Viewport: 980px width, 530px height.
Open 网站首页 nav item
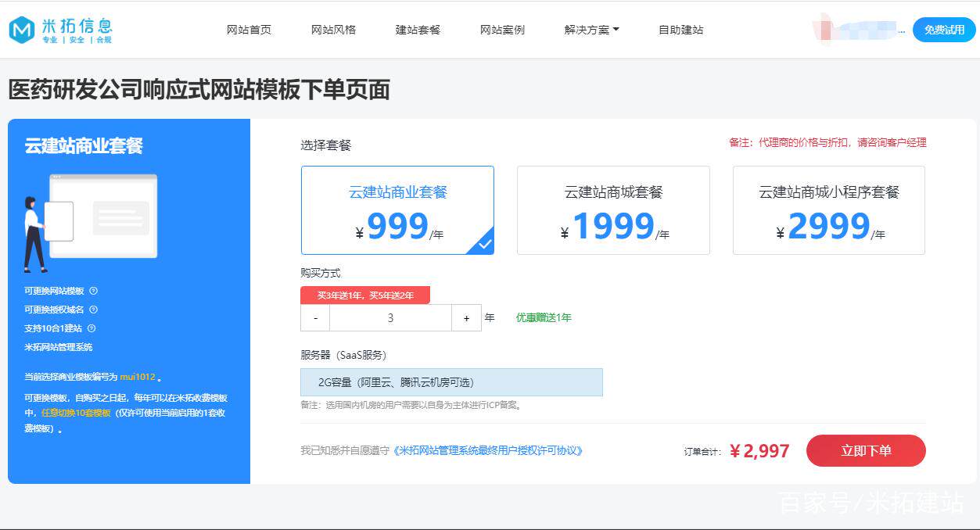(249, 30)
